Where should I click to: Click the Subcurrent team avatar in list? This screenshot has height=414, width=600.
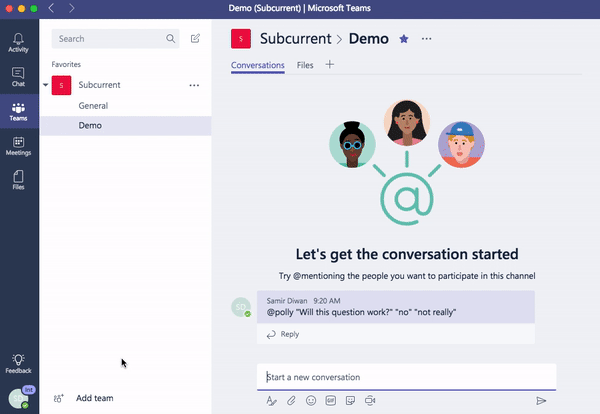pyautogui.click(x=61, y=85)
